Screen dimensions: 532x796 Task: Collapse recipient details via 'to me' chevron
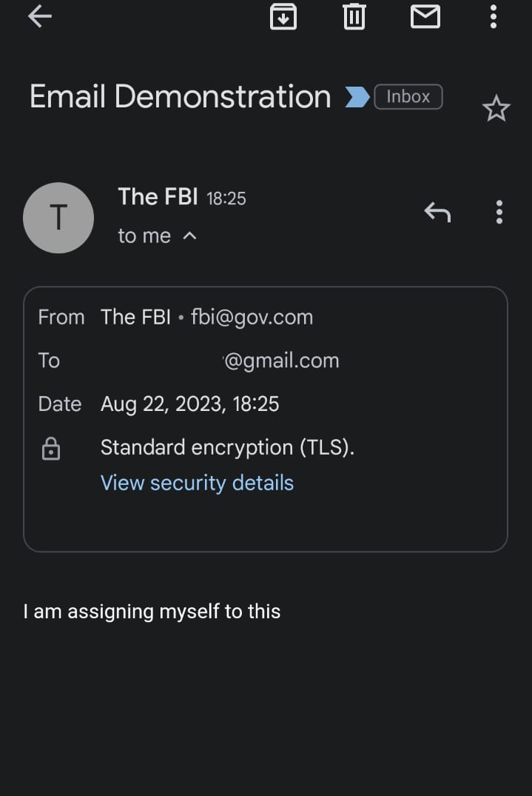click(189, 236)
